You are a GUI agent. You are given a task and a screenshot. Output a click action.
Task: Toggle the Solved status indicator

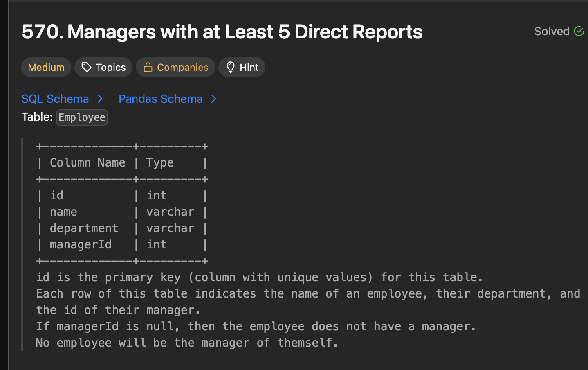pyautogui.click(x=559, y=31)
